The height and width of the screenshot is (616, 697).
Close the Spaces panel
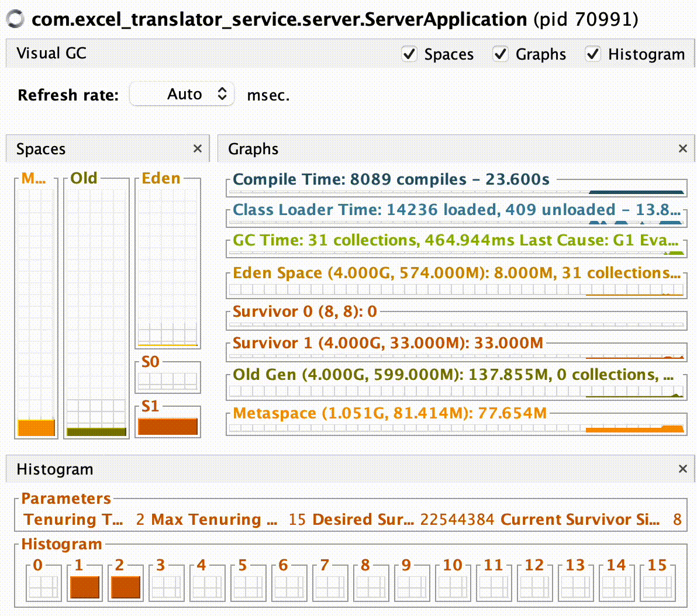198,148
